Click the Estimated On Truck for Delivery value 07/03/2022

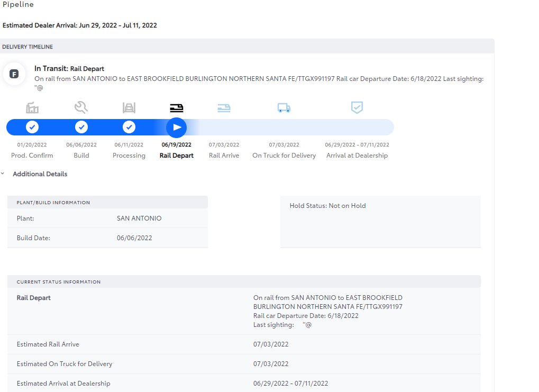(x=271, y=364)
